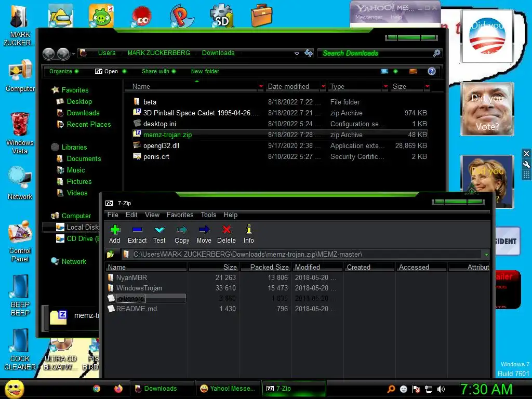This screenshot has height=399, width=532.
Task: Open the network tray icon
Action: 429,389
